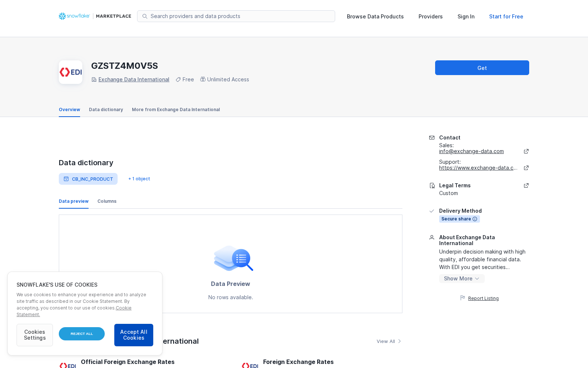
Task: Click the EDI provider logo thumbnail
Action: (71, 72)
